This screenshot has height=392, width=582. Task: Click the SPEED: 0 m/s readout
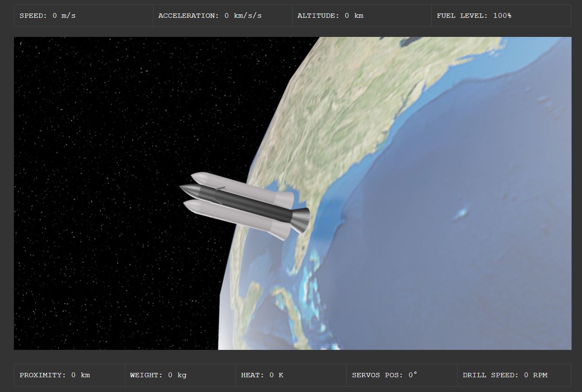pyautogui.click(x=83, y=16)
